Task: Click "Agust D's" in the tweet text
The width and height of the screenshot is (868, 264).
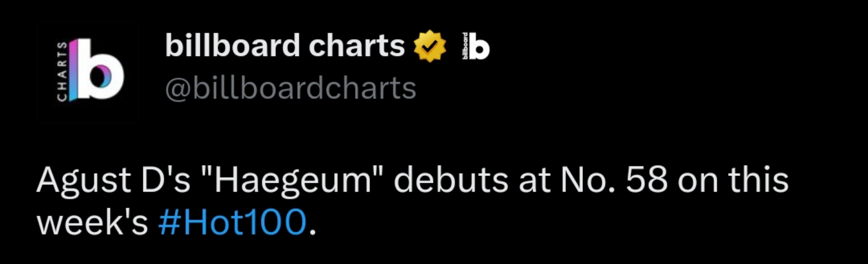Action: pyautogui.click(x=113, y=181)
